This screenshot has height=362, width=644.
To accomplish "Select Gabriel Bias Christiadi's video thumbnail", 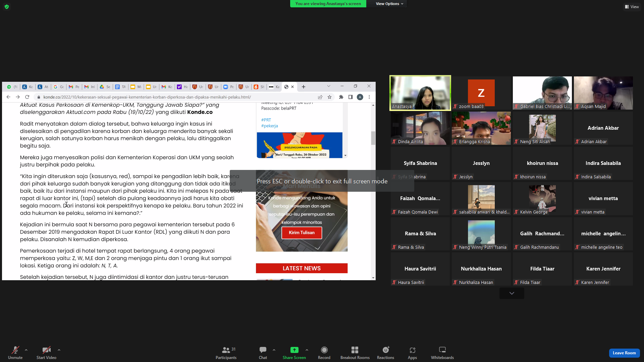I will coord(542,93).
